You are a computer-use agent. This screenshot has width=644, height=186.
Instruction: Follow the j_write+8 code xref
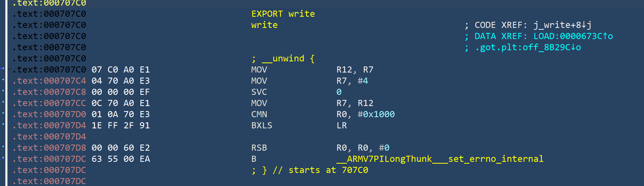562,25
